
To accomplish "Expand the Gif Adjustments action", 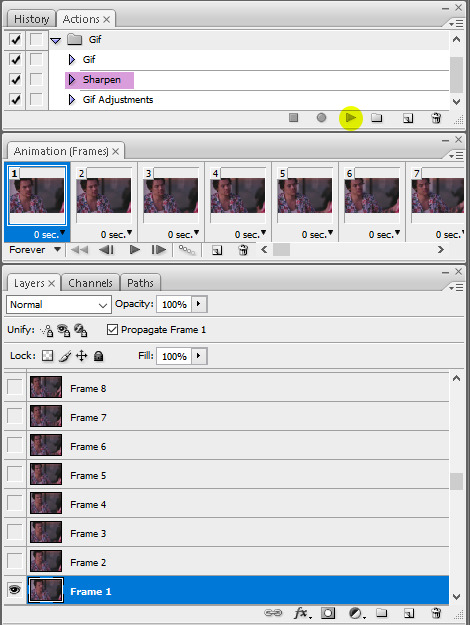I will coord(72,99).
